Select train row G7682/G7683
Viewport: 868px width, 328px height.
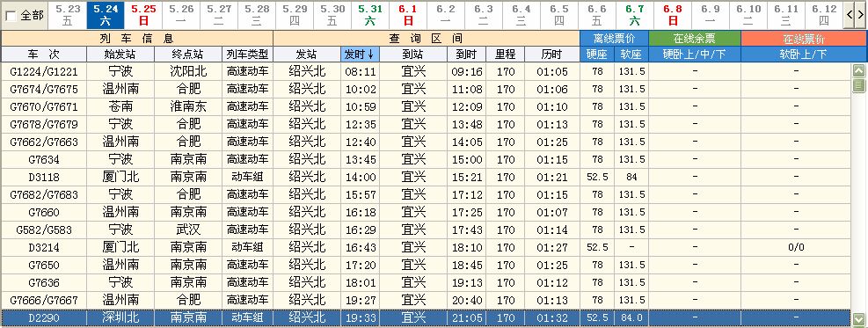pyautogui.click(x=426, y=194)
